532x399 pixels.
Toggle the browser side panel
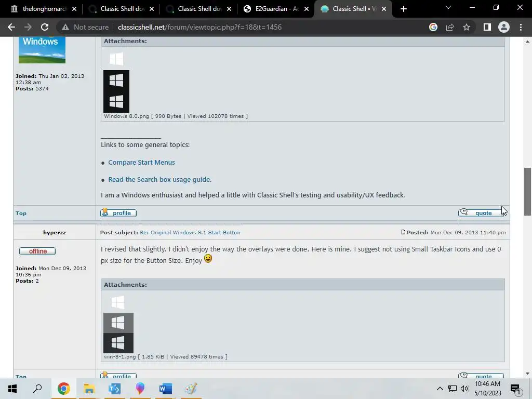coord(487,27)
